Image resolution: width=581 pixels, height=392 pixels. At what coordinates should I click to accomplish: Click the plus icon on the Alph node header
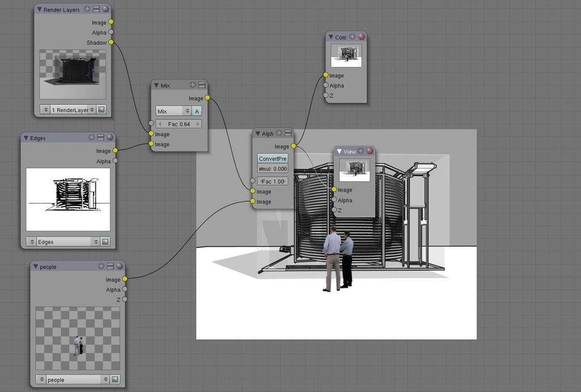click(x=279, y=133)
